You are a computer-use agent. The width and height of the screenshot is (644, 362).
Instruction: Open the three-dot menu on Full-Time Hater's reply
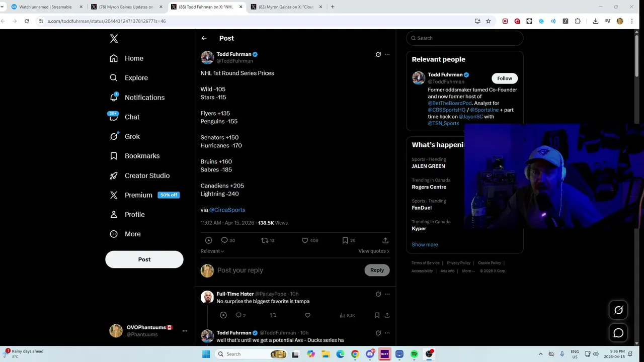coord(387,294)
